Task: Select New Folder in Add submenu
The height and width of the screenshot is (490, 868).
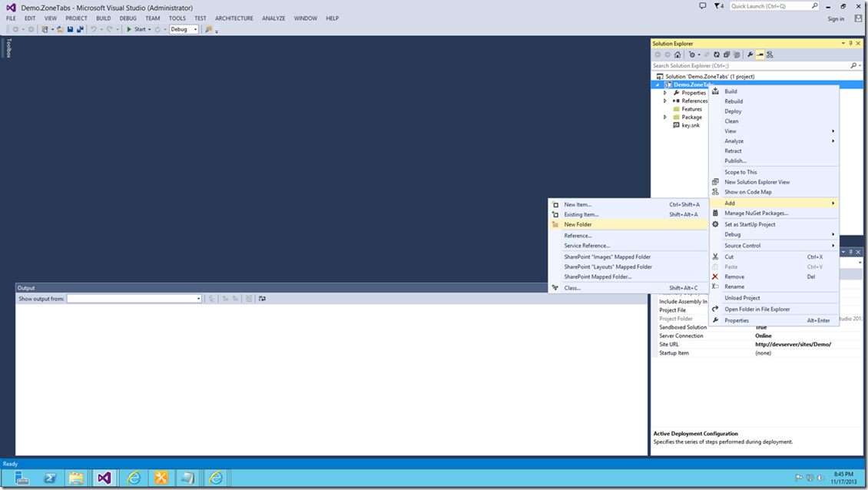Action: [629, 224]
